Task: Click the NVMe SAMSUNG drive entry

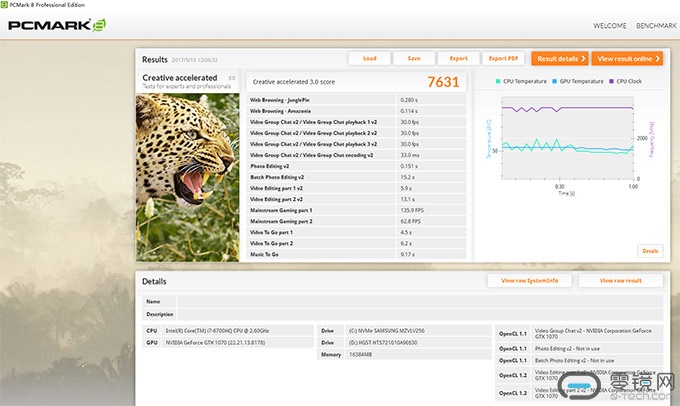Action: point(404,331)
